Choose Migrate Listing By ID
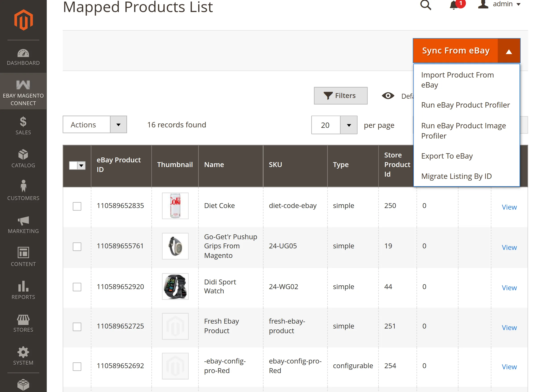The image size is (544, 392). coord(467,176)
